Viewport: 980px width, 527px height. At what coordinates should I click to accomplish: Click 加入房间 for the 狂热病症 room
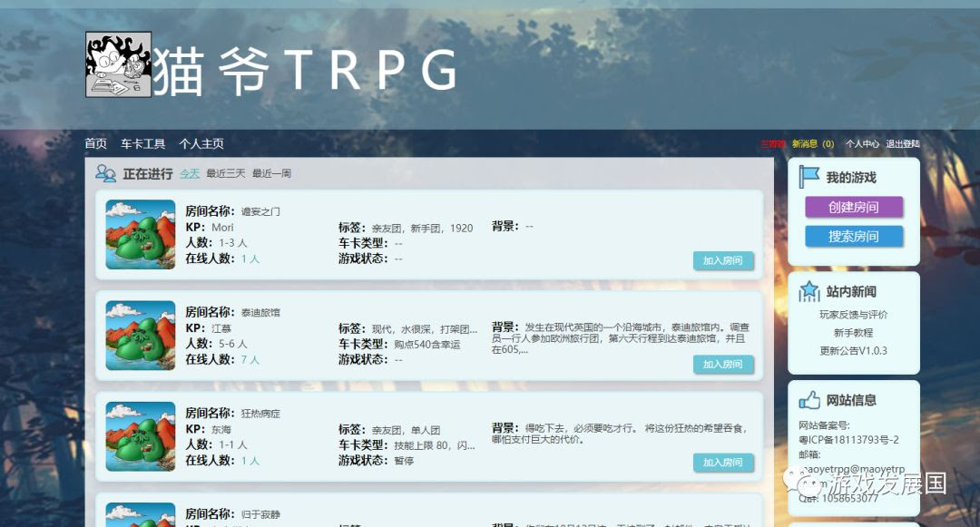(x=723, y=462)
